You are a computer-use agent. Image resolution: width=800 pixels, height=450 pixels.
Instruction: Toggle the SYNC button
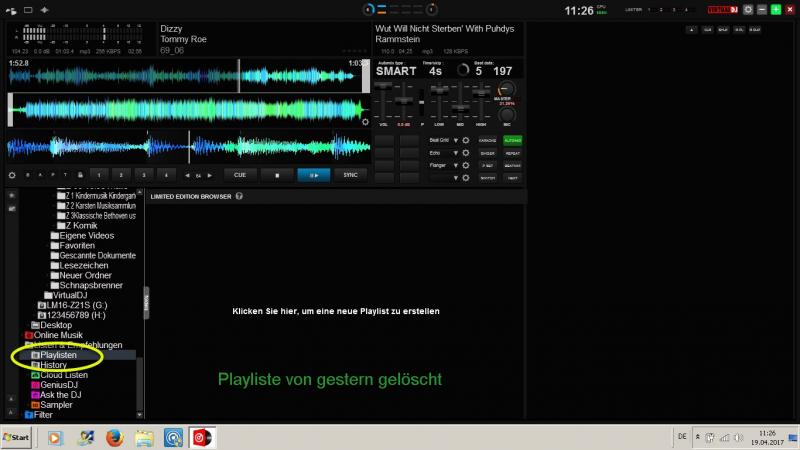351,175
